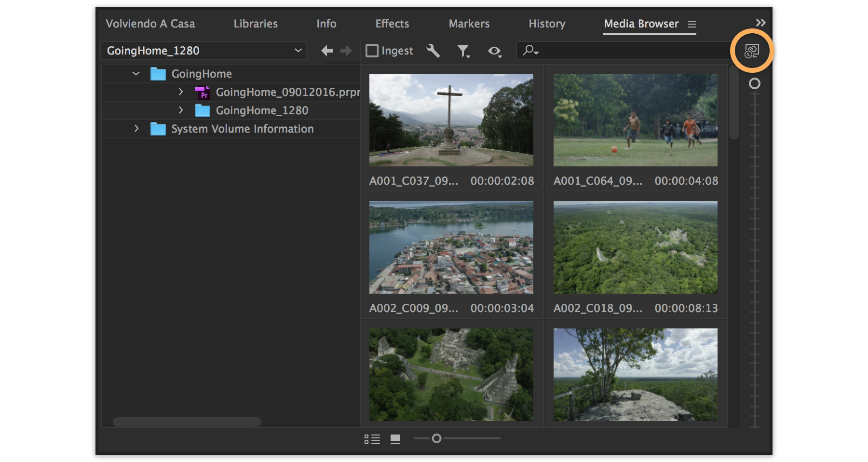Viewport: 868px width, 462px height.
Task: Open ingest settings wrench icon
Action: tap(433, 51)
